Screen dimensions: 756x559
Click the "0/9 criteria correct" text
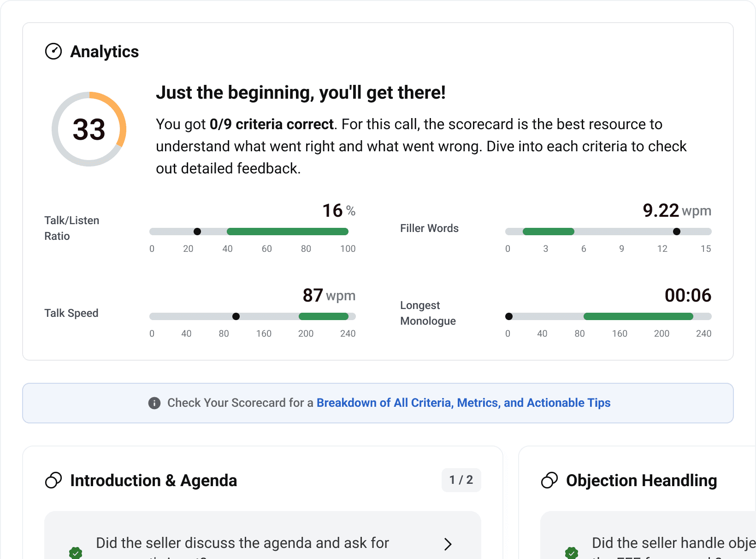click(x=272, y=124)
